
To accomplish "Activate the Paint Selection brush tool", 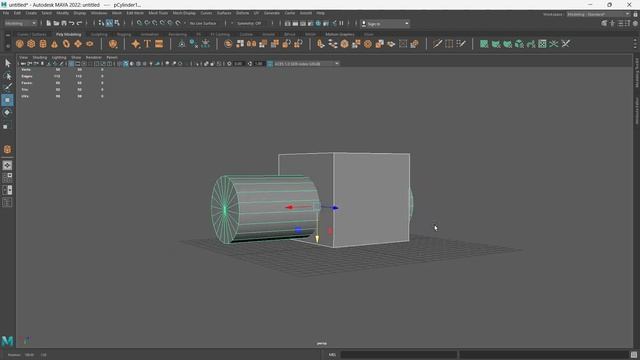I will tap(7, 87).
